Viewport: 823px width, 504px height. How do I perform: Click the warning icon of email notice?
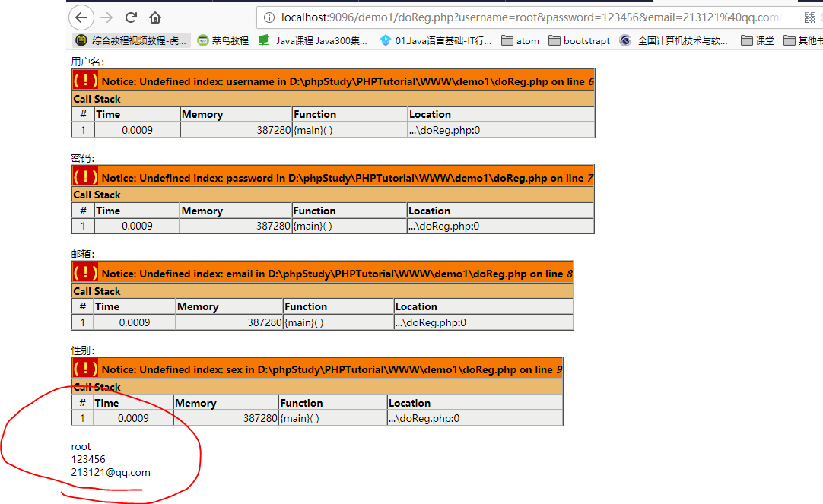pyautogui.click(x=85, y=273)
